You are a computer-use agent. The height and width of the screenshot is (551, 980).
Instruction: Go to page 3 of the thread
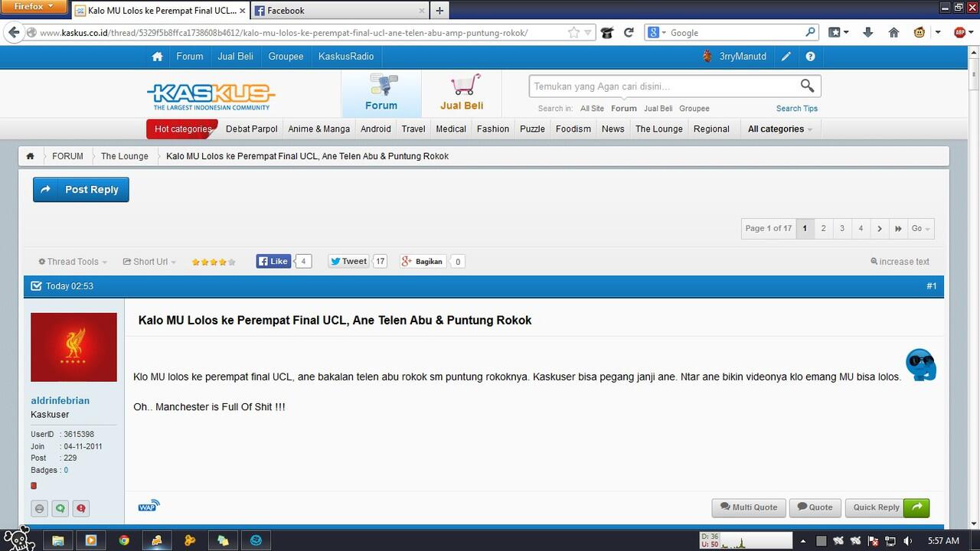(842, 228)
